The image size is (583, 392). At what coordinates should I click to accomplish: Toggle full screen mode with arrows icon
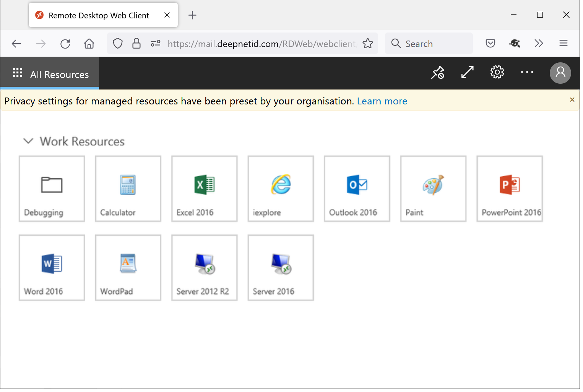[467, 72]
